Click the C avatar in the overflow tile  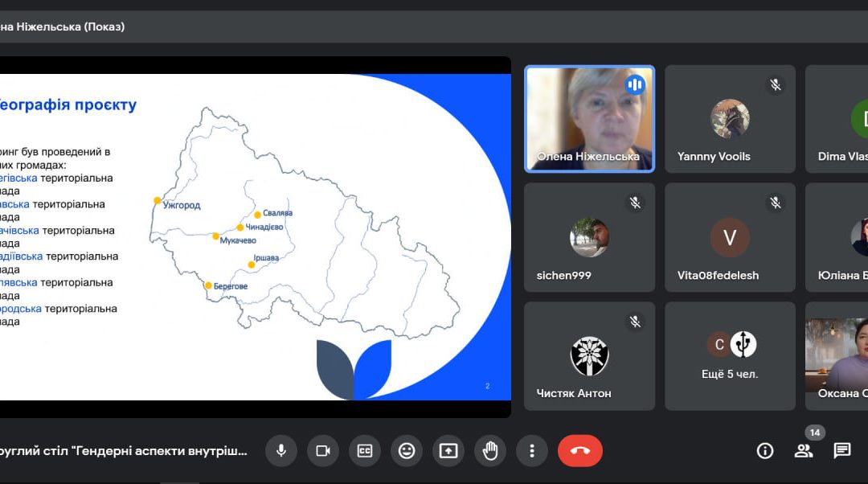[719, 344]
